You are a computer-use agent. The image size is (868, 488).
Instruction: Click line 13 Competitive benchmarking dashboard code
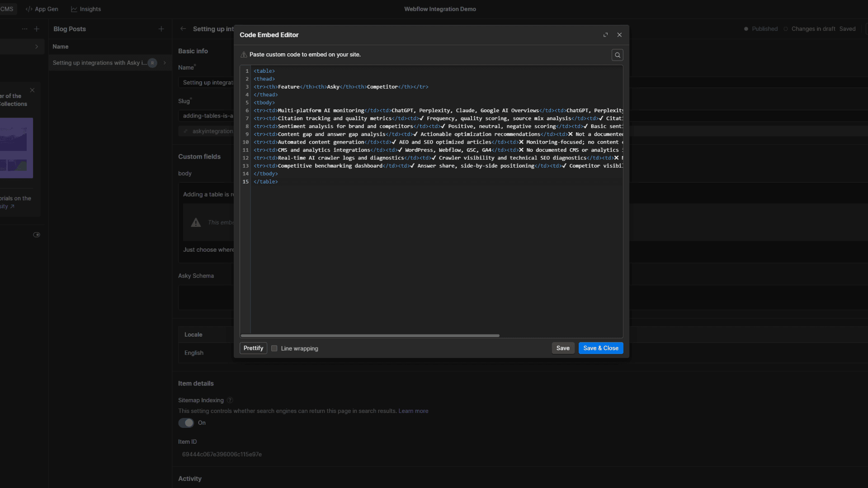click(x=438, y=166)
